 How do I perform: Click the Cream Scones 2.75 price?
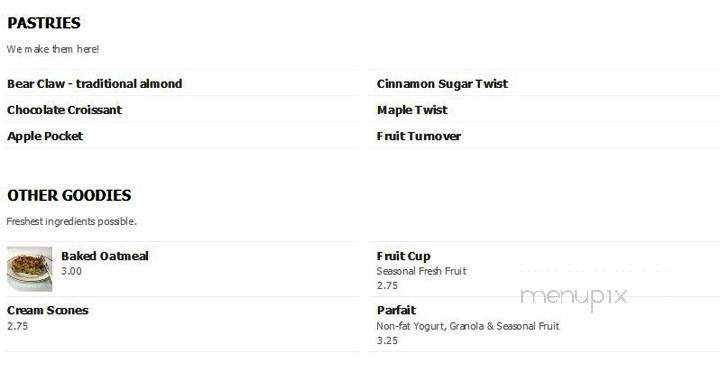pyautogui.click(x=17, y=326)
